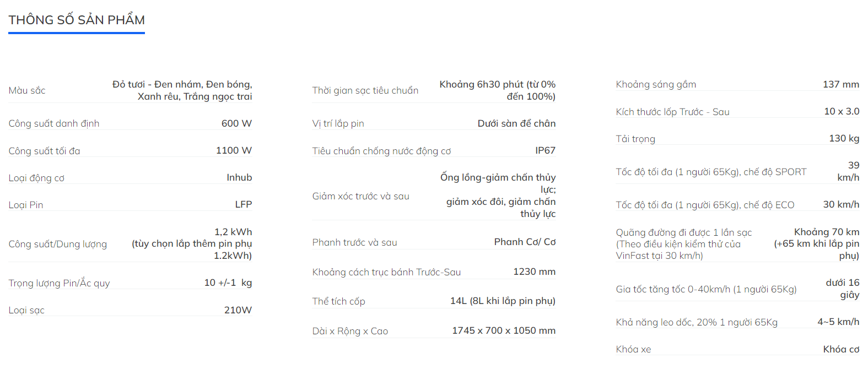Select the 600 W rated power value
The width and height of the screenshot is (868, 369).
click(x=236, y=123)
